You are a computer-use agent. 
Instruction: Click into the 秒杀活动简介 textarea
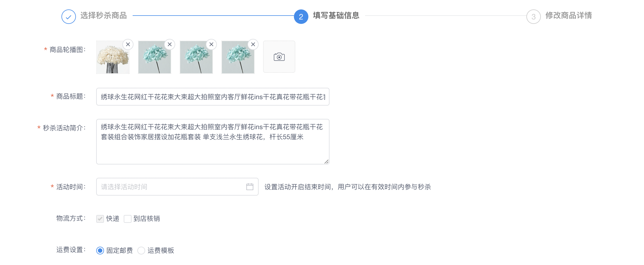(x=212, y=150)
